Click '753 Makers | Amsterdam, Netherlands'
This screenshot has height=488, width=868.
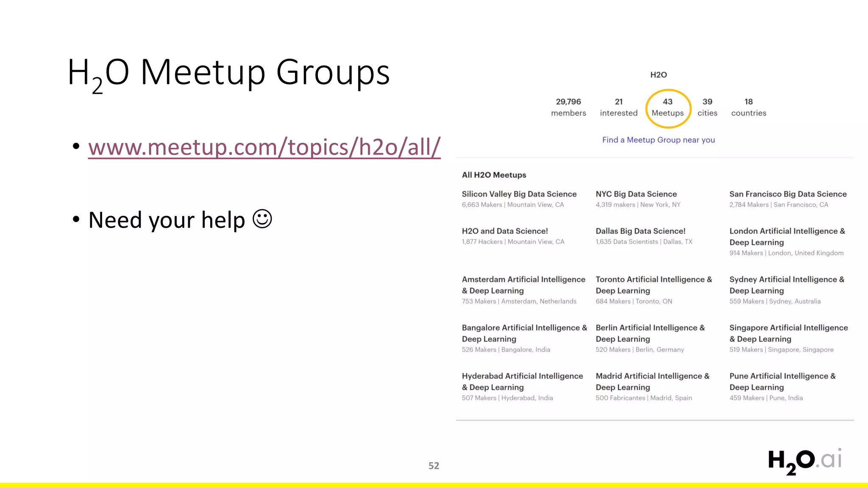pyautogui.click(x=519, y=301)
